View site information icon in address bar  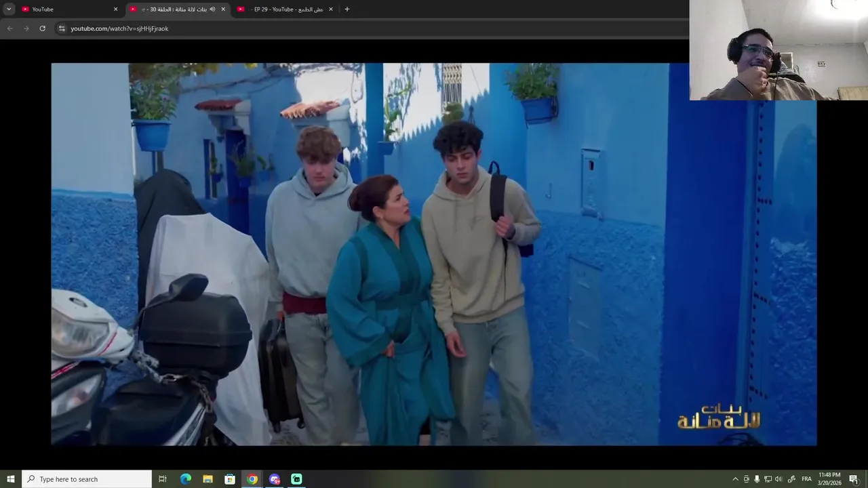tap(62, 28)
